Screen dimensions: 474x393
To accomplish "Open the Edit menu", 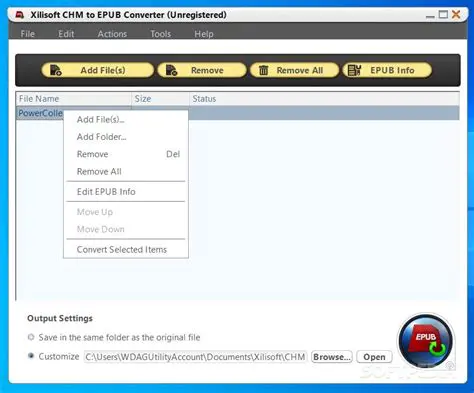I will pos(66,34).
